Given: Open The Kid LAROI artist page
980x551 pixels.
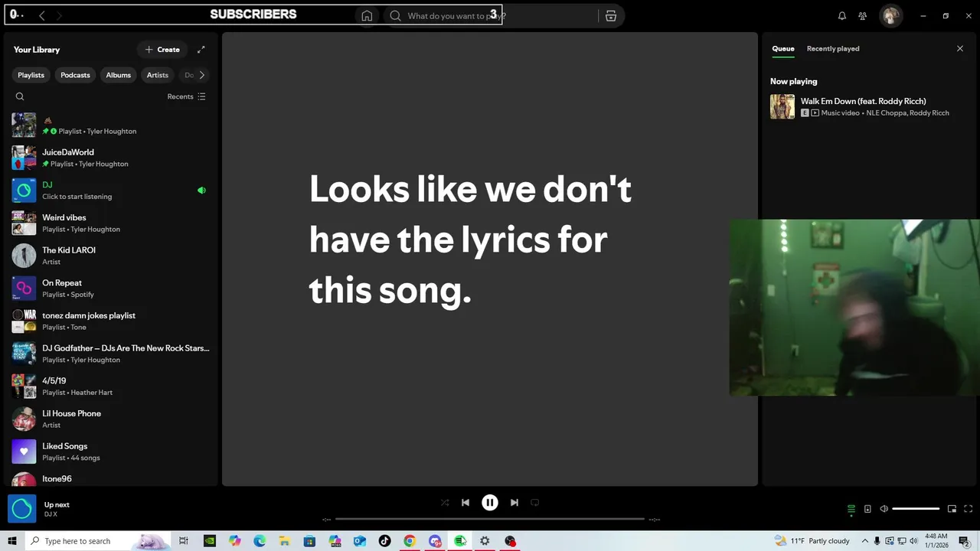Looking at the screenshot, I should (x=110, y=256).
